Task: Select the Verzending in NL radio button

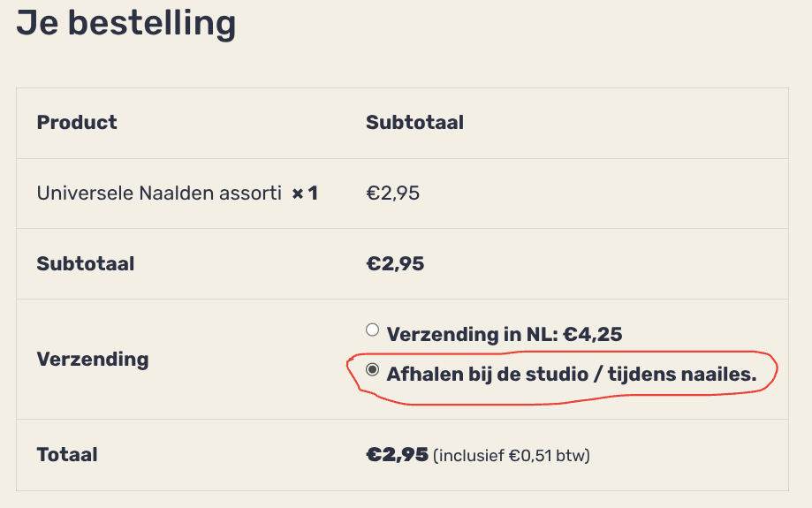Action: 372,330
